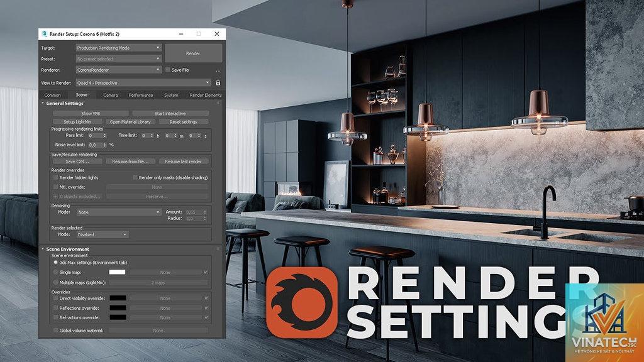Collapse the Scene Environment rollout
This screenshot has width=644, height=362.
[43, 249]
